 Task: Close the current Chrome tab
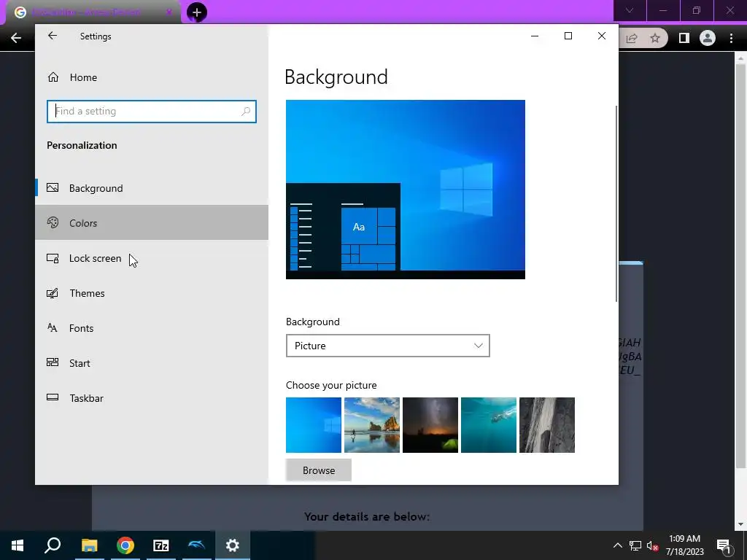(x=169, y=12)
